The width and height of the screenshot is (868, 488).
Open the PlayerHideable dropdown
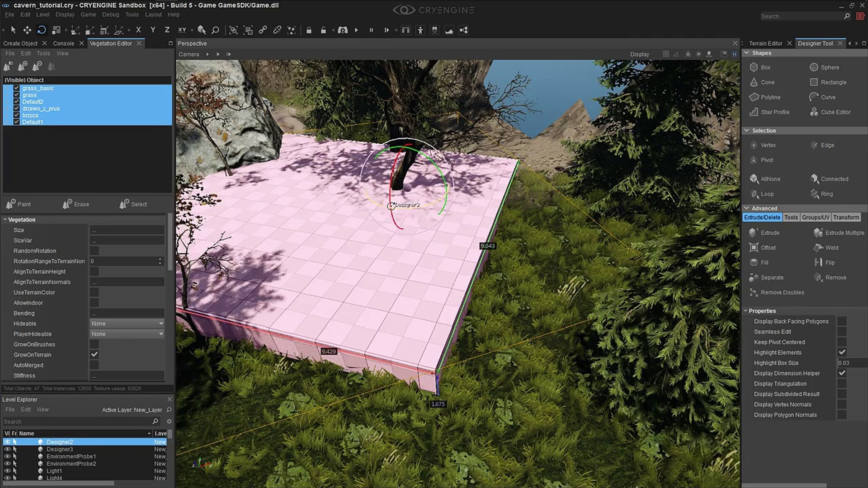point(127,334)
